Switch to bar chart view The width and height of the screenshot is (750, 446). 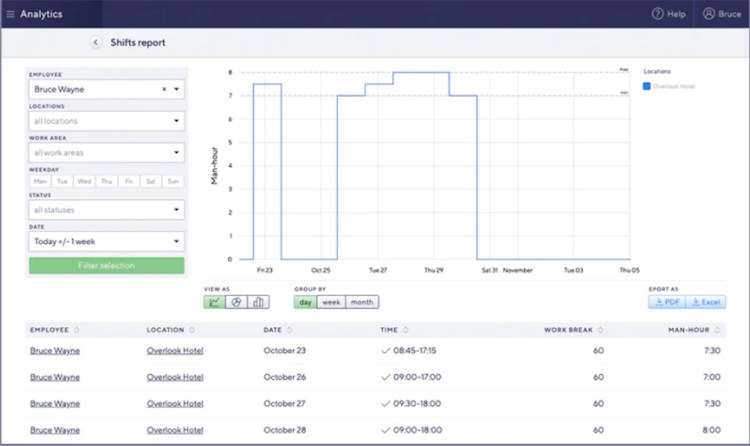pyautogui.click(x=258, y=302)
